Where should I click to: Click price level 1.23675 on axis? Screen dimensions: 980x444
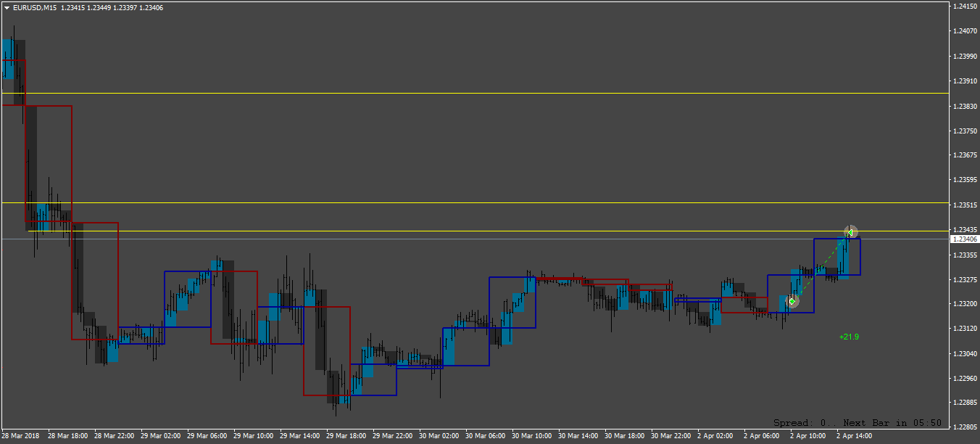pos(965,155)
